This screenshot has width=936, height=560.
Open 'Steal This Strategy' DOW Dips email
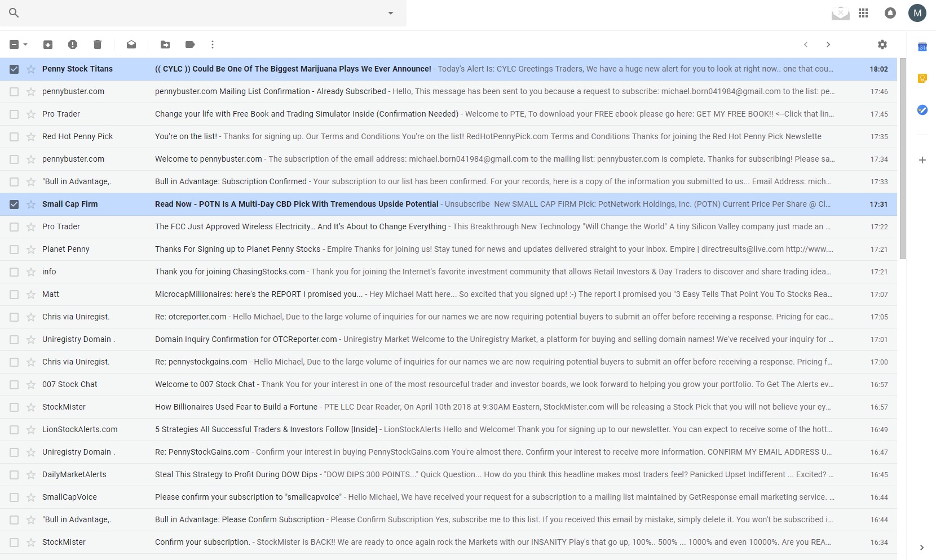(448, 475)
